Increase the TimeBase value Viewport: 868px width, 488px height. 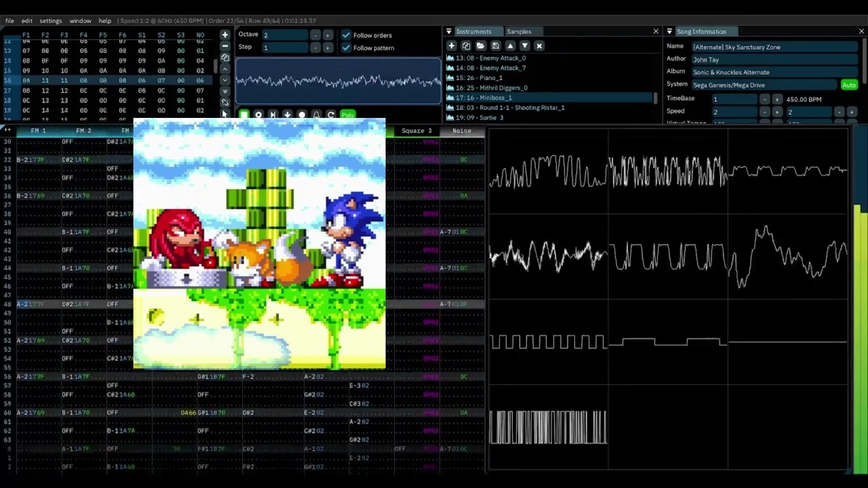click(777, 99)
